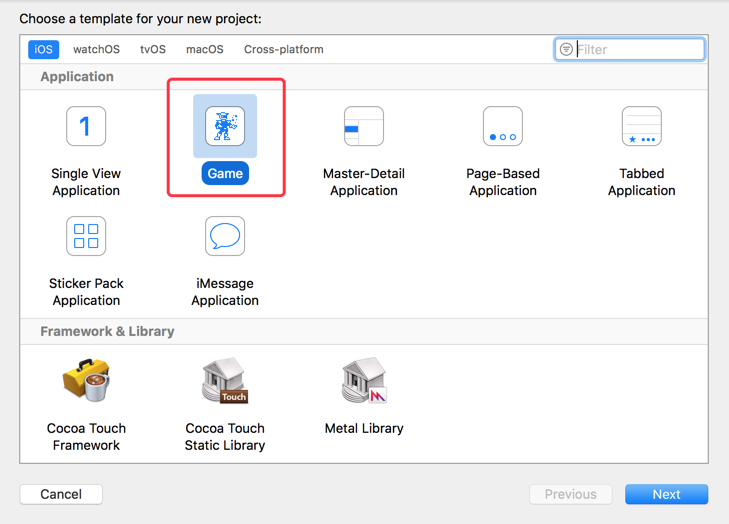Click the 'Cocoa Touch Framework' label
This screenshot has width=729, height=524.
coord(86,437)
